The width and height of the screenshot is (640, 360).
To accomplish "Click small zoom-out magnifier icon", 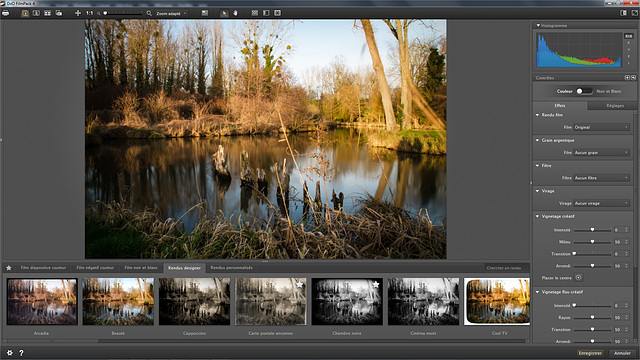I will [99, 13].
